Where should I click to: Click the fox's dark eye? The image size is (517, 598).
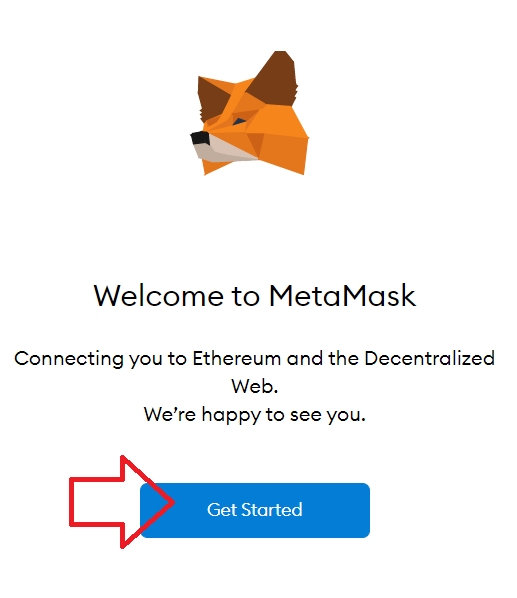239,122
